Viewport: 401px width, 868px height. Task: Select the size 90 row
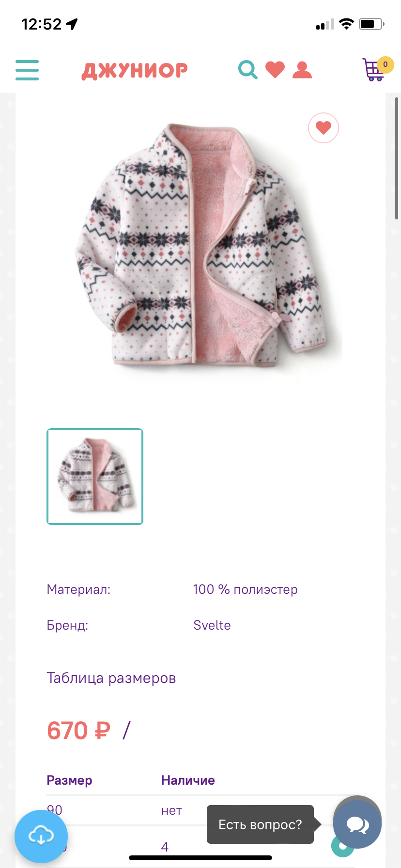200,810
